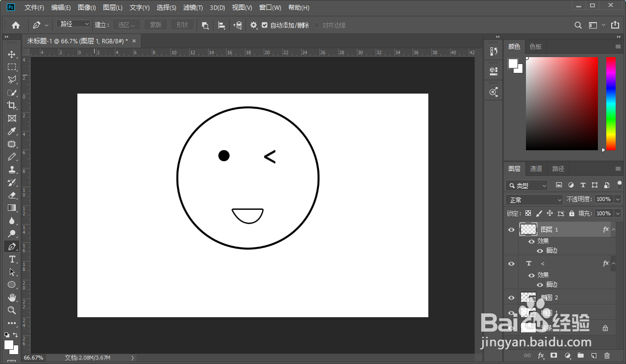Select the Quick Selection tool
626x364 pixels.
pyautogui.click(x=12, y=93)
